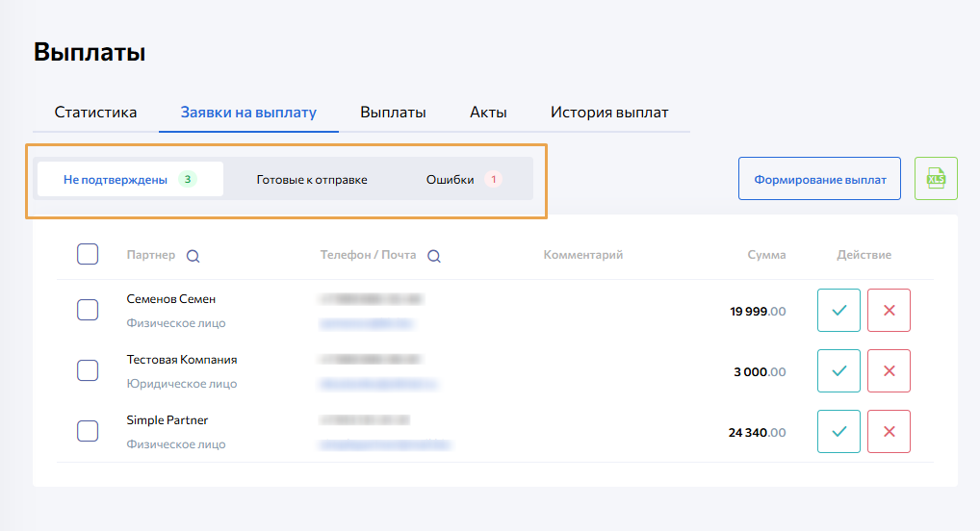Decline Тестовая Компания payout request
Image resolution: width=980 pixels, height=531 pixels.
[889, 370]
